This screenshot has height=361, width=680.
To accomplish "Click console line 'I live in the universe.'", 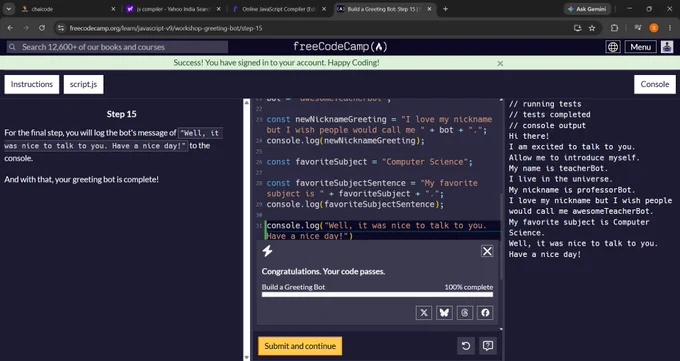I will pos(561,179).
